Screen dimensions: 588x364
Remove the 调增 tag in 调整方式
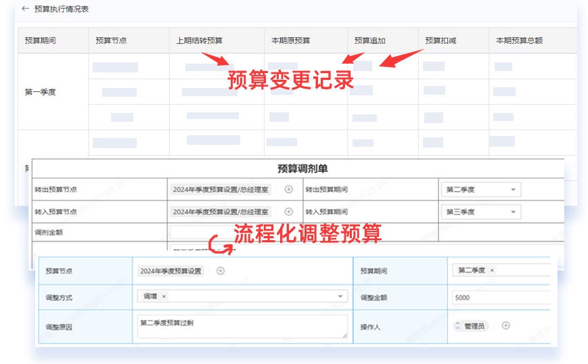(164, 296)
